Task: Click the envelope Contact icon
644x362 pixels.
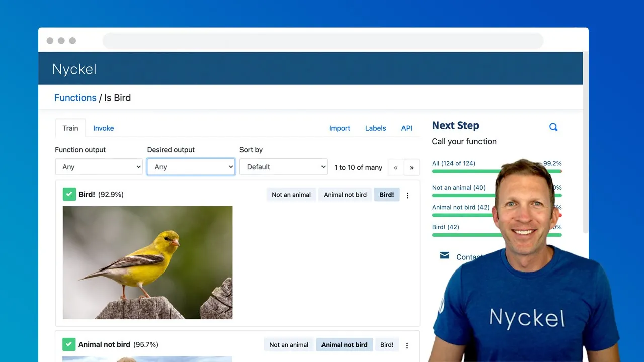Action: [x=445, y=255]
